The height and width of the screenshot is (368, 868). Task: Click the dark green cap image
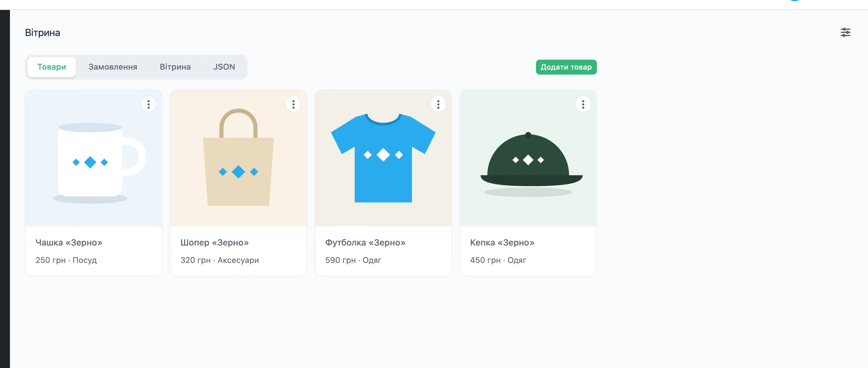[x=528, y=158]
